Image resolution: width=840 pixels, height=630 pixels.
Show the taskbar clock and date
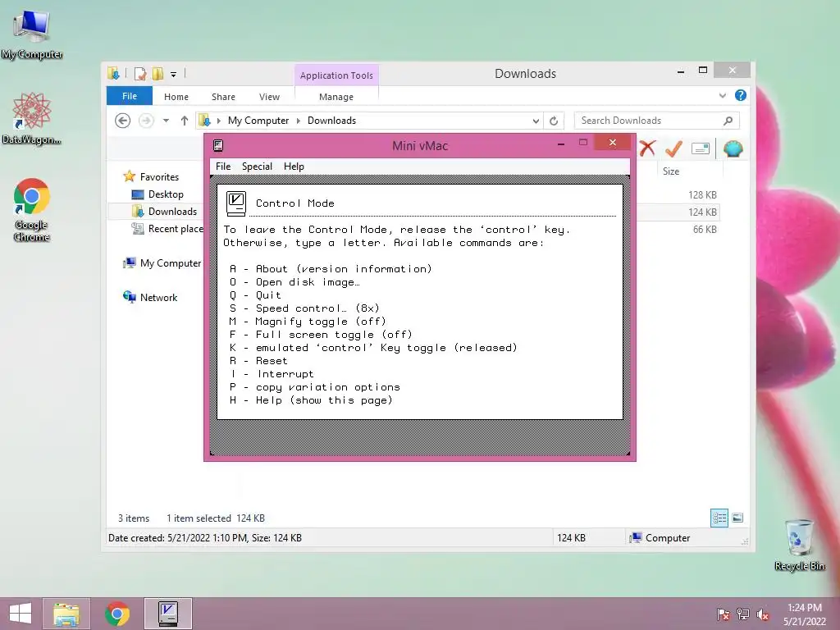click(805, 614)
